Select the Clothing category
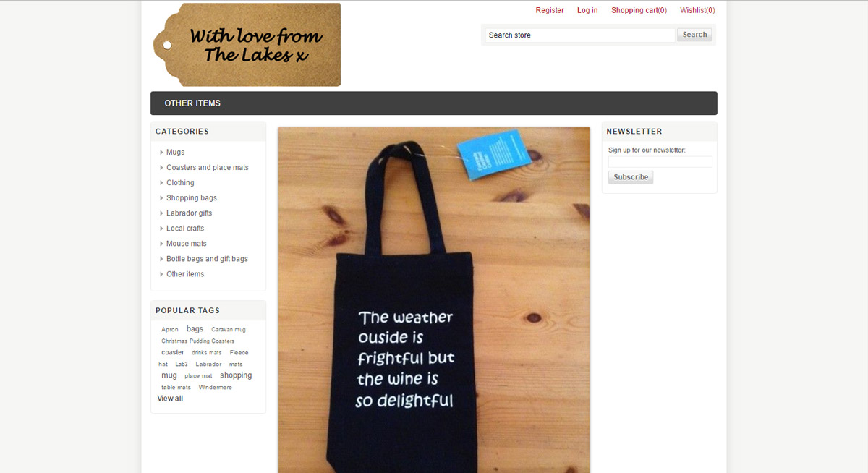868x473 pixels. click(x=180, y=183)
